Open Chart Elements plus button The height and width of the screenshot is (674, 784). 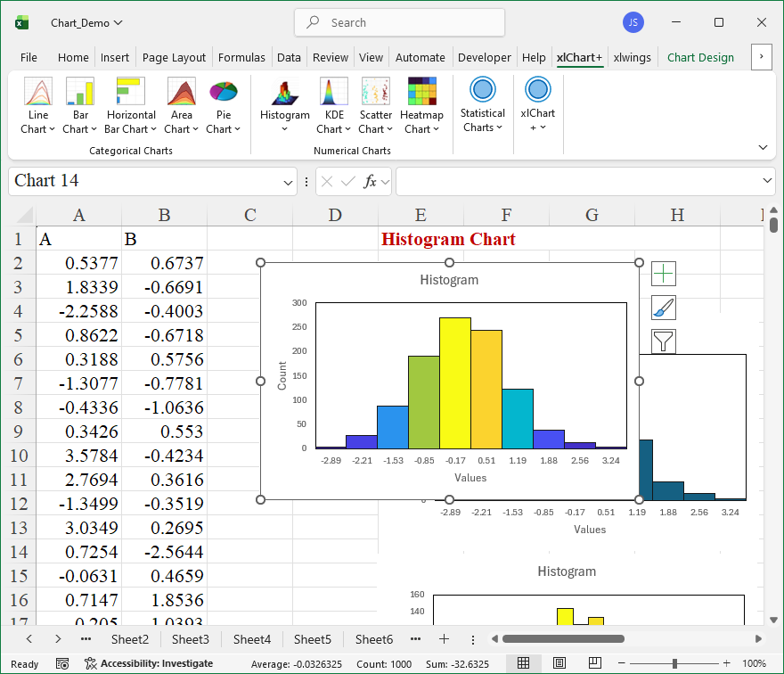pyautogui.click(x=664, y=274)
